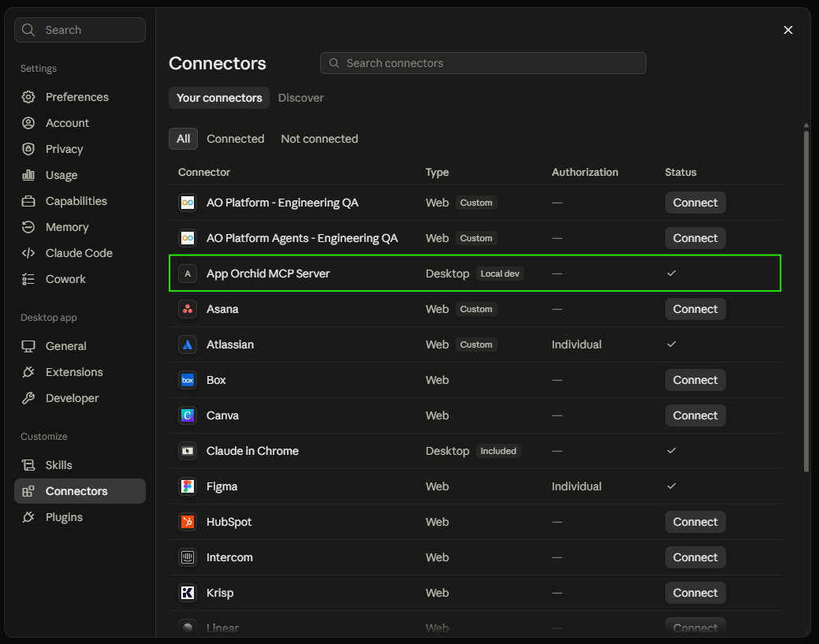Click the Preferences gear icon
This screenshot has height=644, width=819.
click(28, 97)
